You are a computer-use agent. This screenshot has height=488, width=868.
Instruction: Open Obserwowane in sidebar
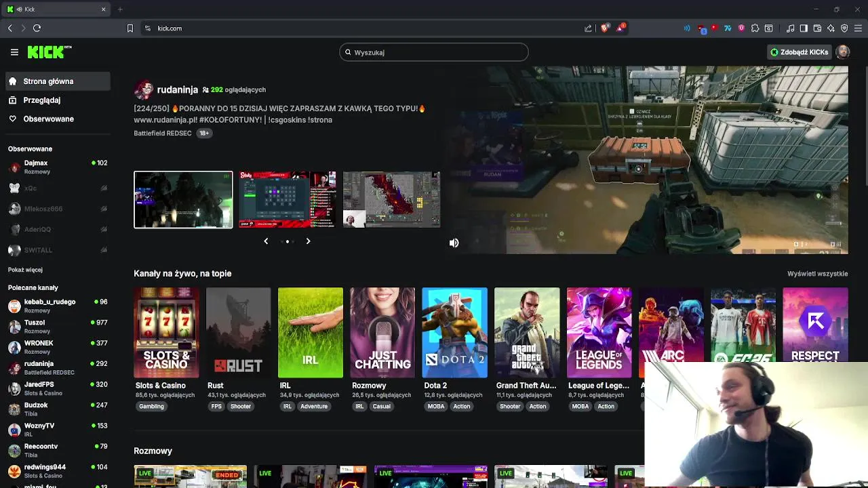[x=57, y=119]
